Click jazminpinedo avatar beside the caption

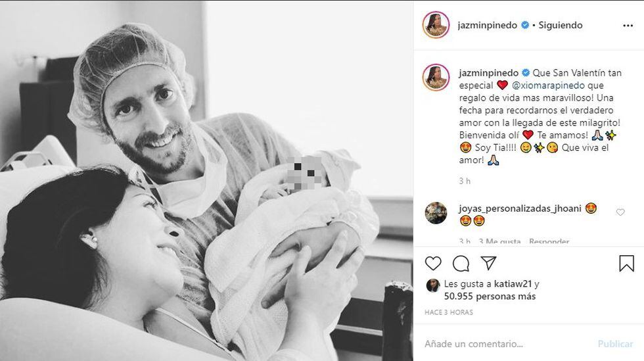click(436, 78)
